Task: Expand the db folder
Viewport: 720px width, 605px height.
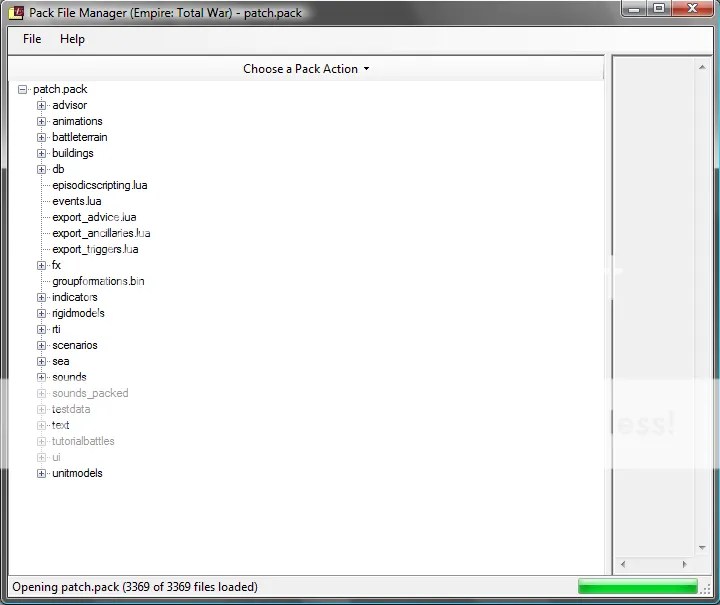Action: pyautogui.click(x=41, y=169)
